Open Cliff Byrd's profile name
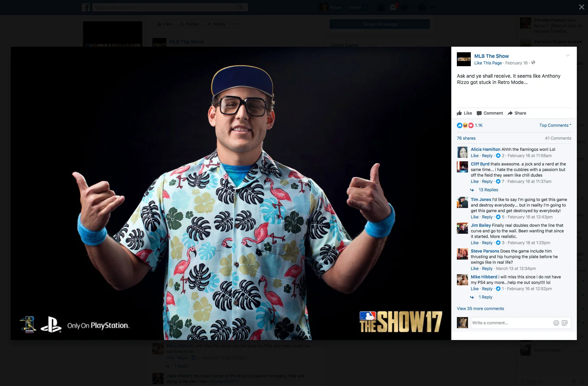 [480, 164]
